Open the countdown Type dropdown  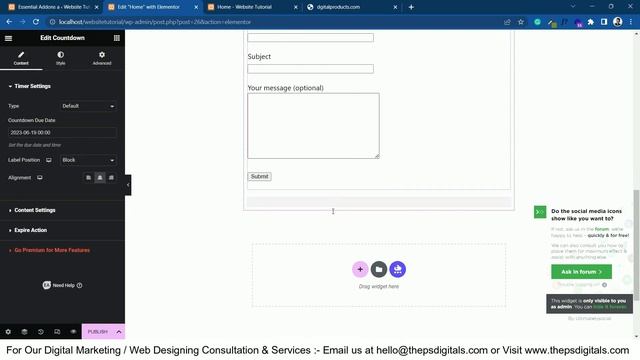pyautogui.click(x=88, y=106)
